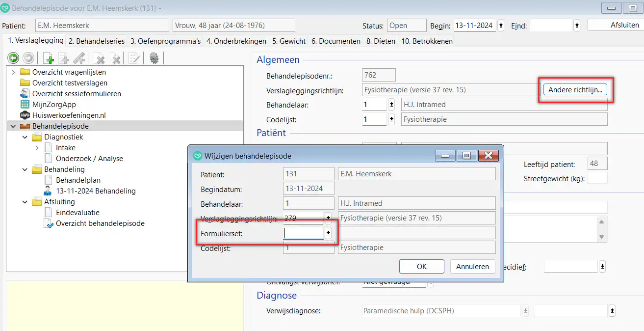644x331 pixels.
Task: Confirm the dialog with OK
Action: pyautogui.click(x=422, y=267)
